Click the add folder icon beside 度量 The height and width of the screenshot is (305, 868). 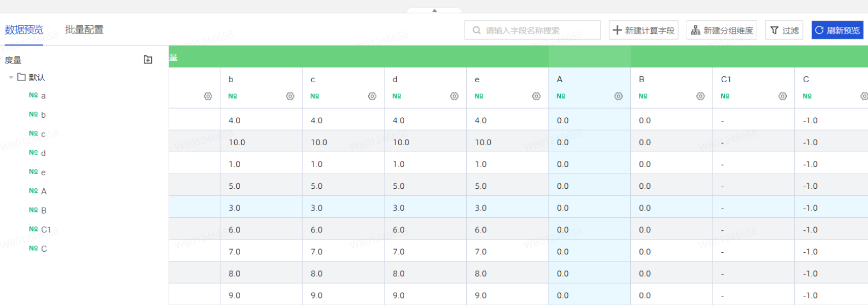point(148,60)
